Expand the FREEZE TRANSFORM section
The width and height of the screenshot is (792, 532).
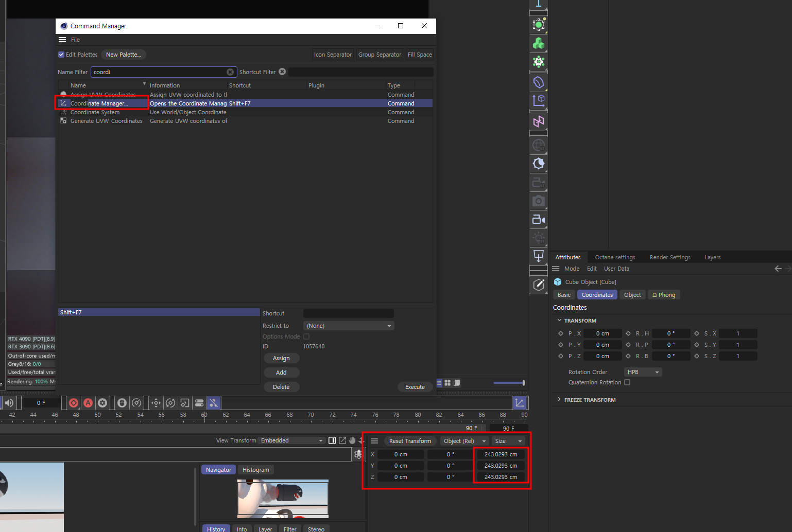560,399
